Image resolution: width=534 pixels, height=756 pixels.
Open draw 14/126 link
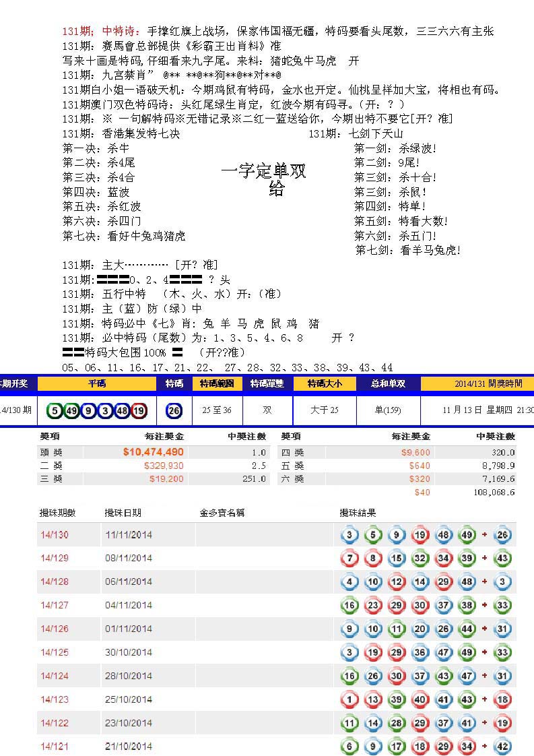pos(55,629)
